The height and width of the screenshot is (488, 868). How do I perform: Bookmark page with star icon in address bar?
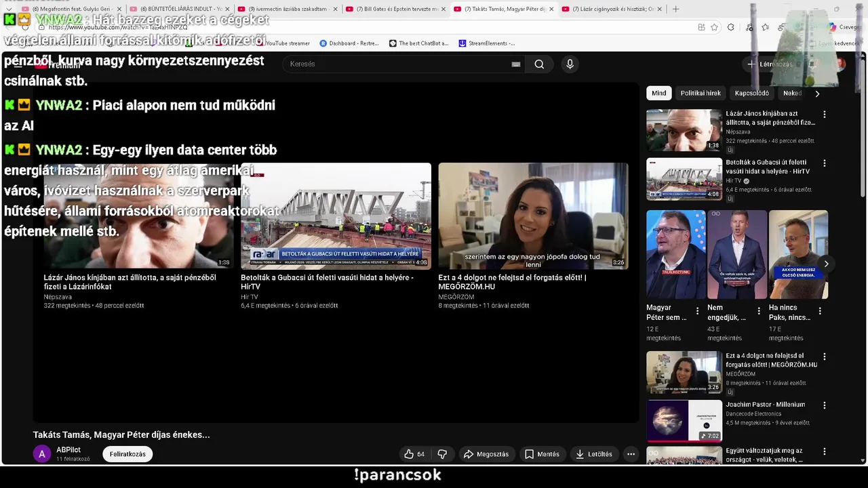(714, 27)
